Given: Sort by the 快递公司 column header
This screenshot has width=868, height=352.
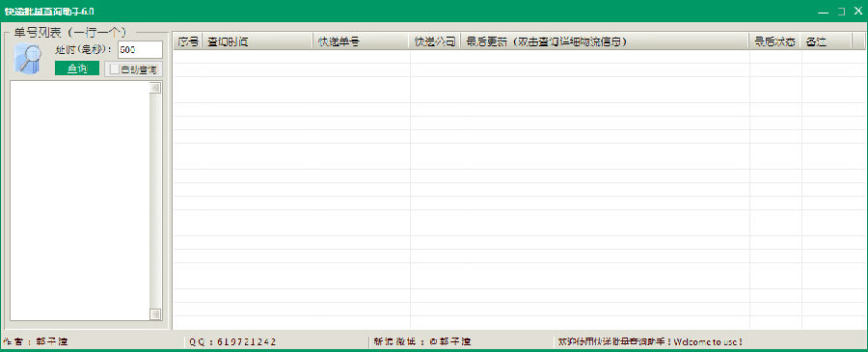Looking at the screenshot, I should [x=435, y=41].
